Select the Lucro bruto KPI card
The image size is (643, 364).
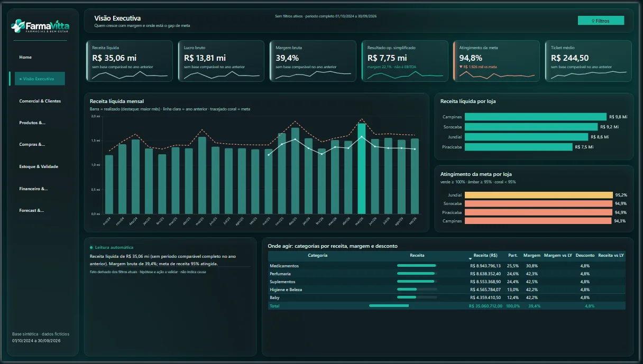[221, 61]
